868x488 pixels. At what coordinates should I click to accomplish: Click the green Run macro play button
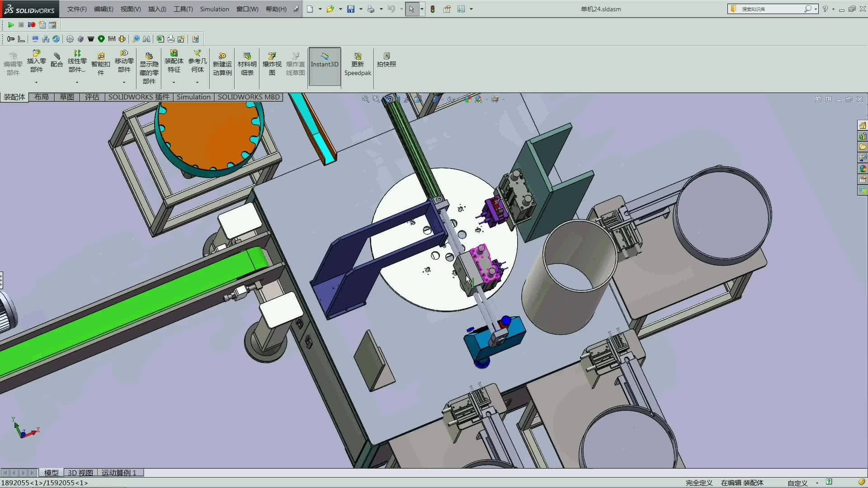point(11,25)
